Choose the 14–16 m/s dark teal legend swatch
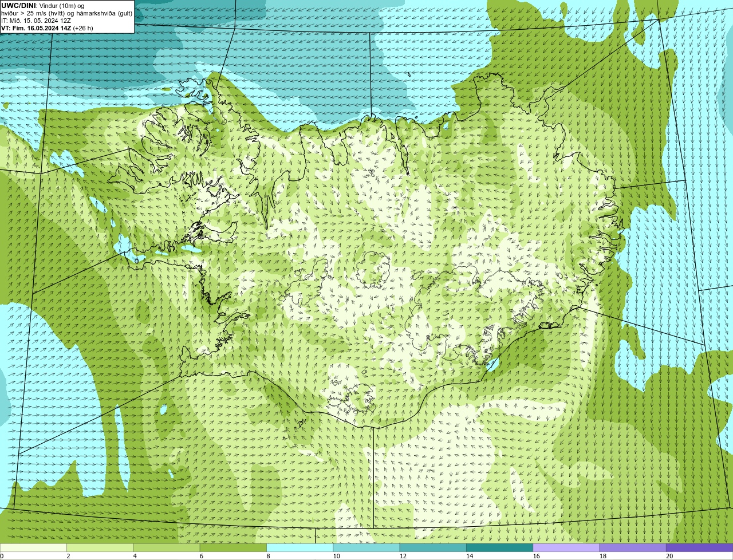 pyautogui.click(x=500, y=547)
